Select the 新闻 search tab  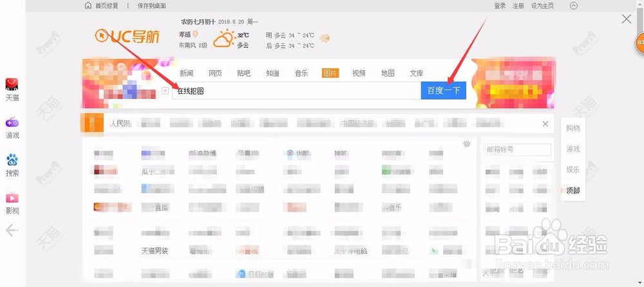tap(187, 73)
